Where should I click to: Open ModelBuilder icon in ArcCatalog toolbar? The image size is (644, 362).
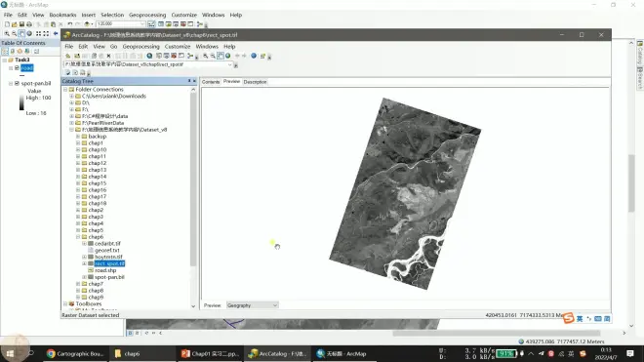click(x=190, y=56)
